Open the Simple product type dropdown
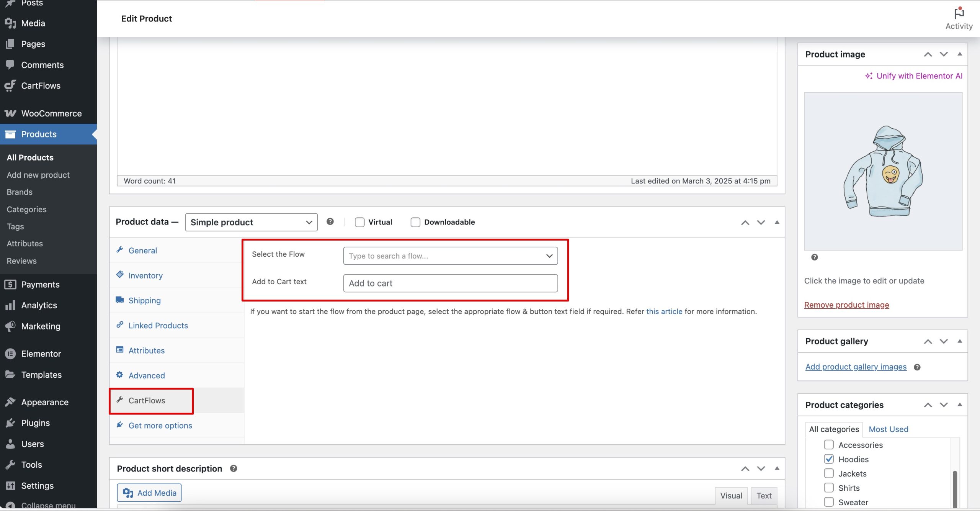Image resolution: width=980 pixels, height=511 pixels. [x=251, y=222]
